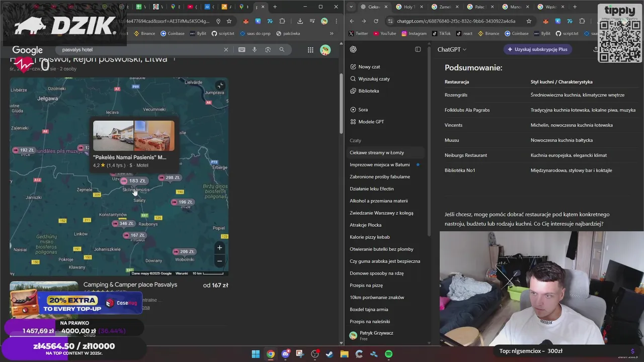Open Camping & Camper place Pasvalys listing
Screen dimensions: 644x362
(x=130, y=285)
